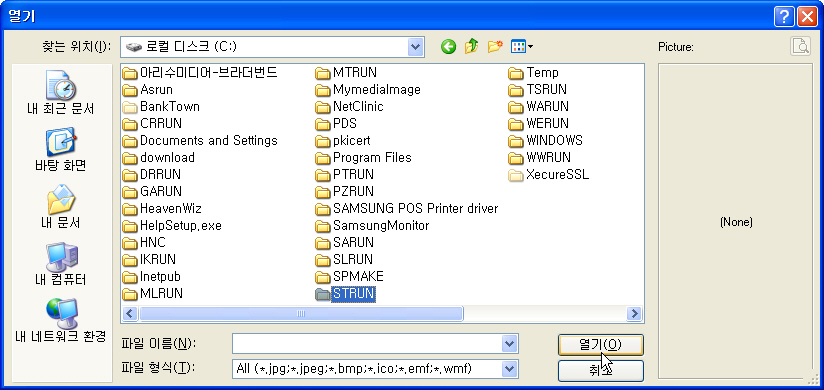Screen dimensions: 824x390
Task: Go back to the last folder visited
Action: coord(448,47)
